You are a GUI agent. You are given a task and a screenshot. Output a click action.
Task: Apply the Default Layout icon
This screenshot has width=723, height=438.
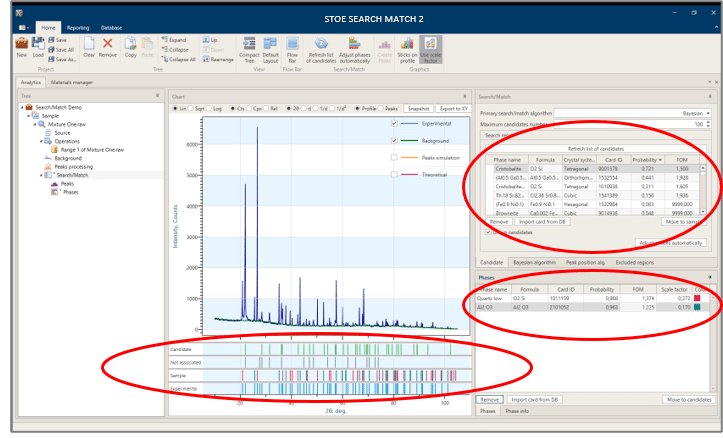coord(270,43)
